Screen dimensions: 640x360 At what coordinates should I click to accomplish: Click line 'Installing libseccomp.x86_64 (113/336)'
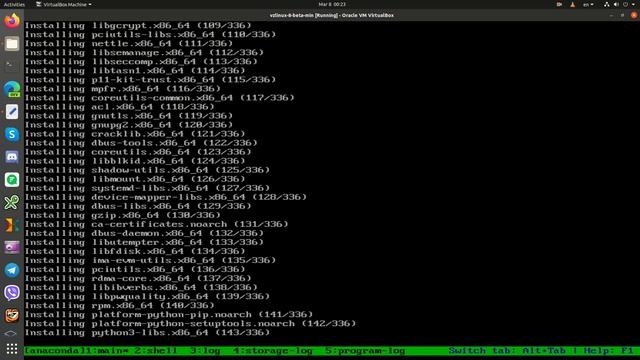click(141, 62)
